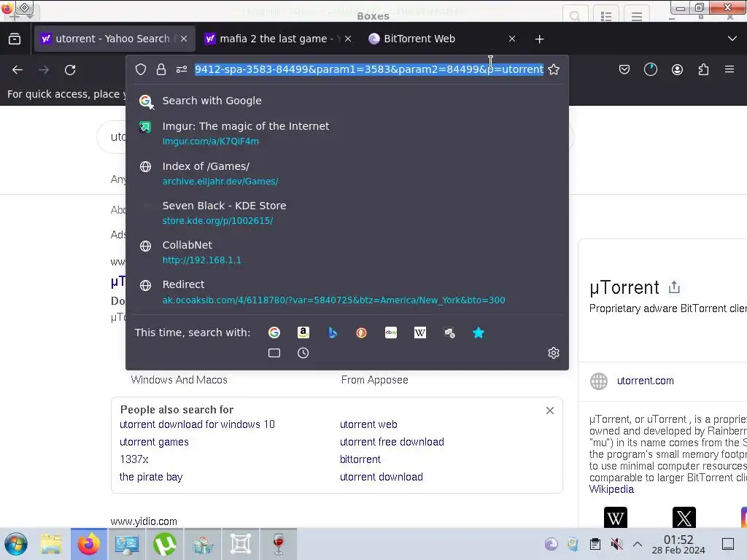The image size is (747, 560).
Task: Close the mafia 2 the last game tab
Action: tap(348, 39)
